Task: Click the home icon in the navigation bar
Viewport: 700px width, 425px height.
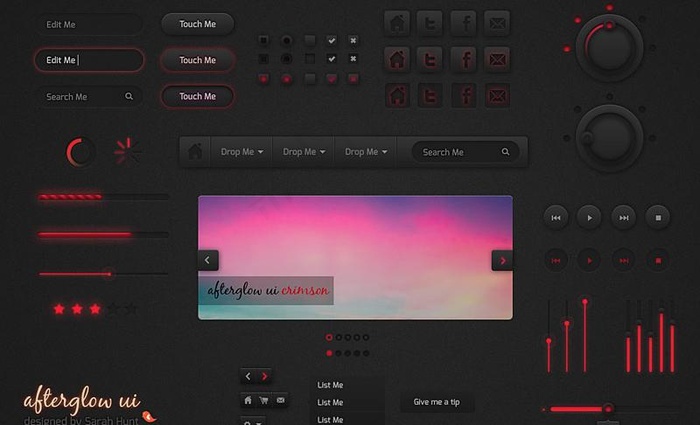Action: pos(195,152)
